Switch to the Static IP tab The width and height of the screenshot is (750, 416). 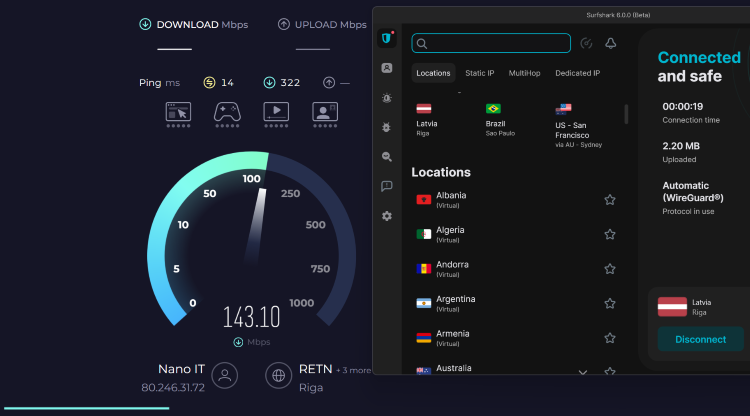480,73
